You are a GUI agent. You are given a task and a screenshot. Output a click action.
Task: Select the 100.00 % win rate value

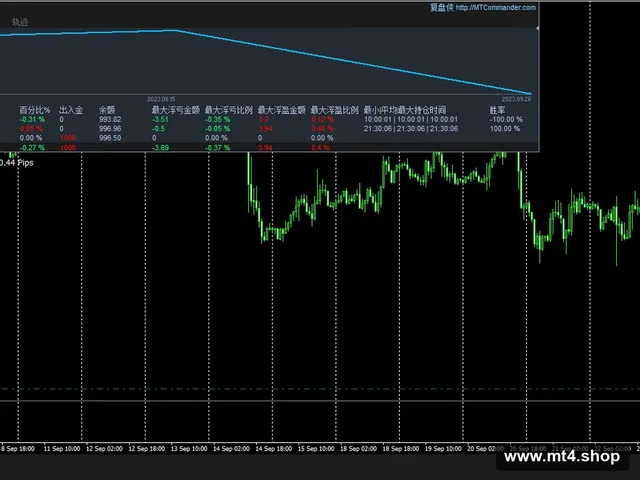coord(505,129)
